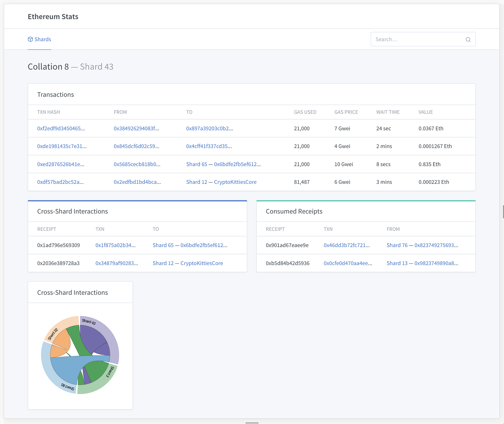Open sender address 0x384926294083f
The height and width of the screenshot is (424, 504).
[136, 128]
